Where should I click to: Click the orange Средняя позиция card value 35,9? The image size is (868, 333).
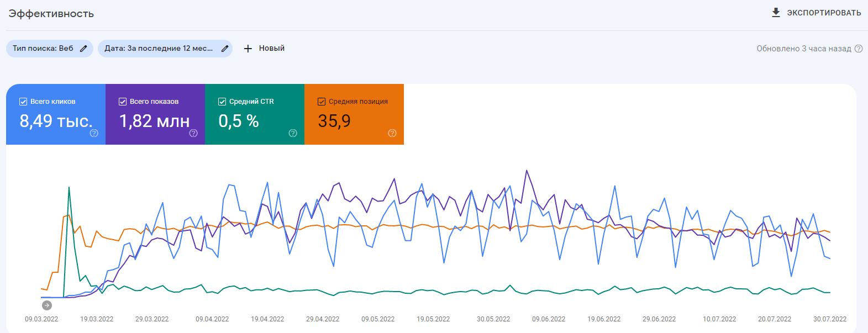(334, 121)
